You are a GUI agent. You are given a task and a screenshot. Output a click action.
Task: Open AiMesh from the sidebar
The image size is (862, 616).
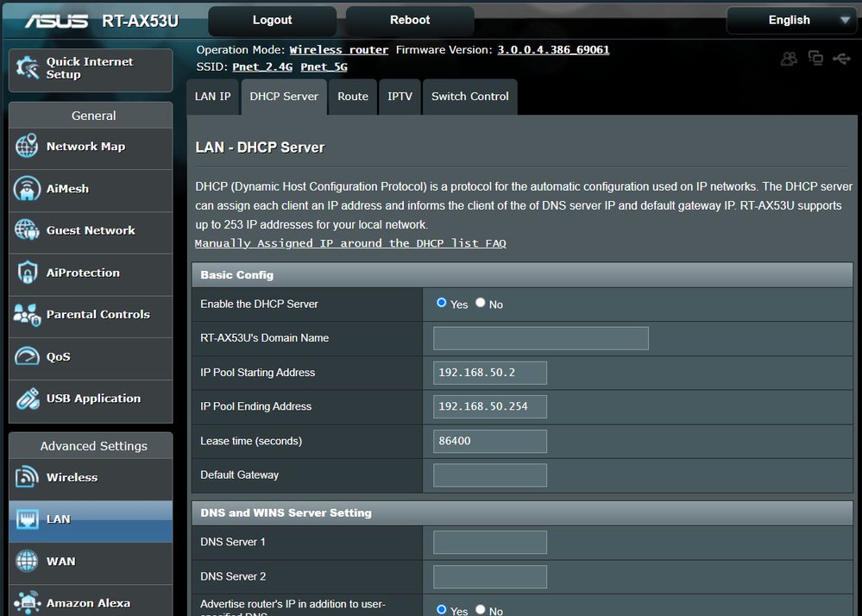pos(28,189)
